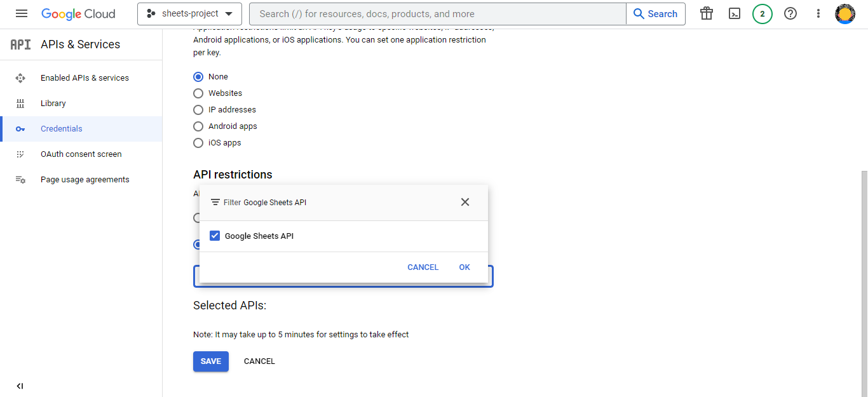Image resolution: width=868 pixels, height=397 pixels.
Task: Close the API filter popup with X
Action: tap(465, 202)
